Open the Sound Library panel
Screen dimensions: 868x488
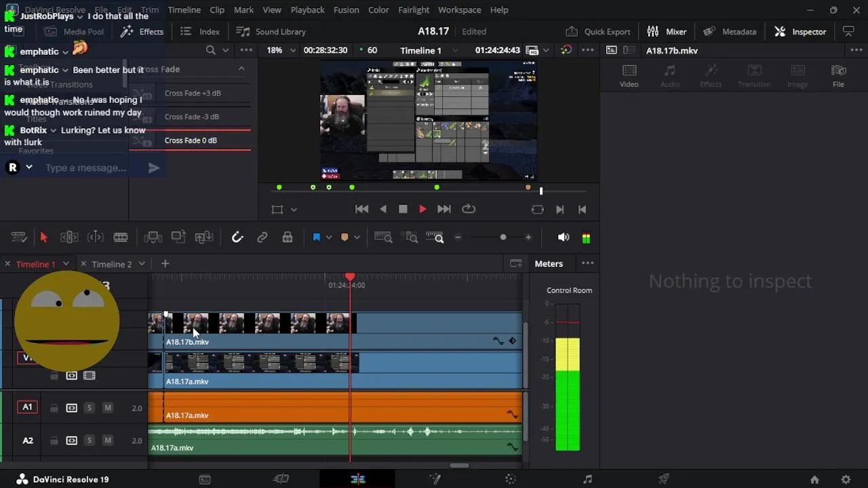(x=271, y=31)
